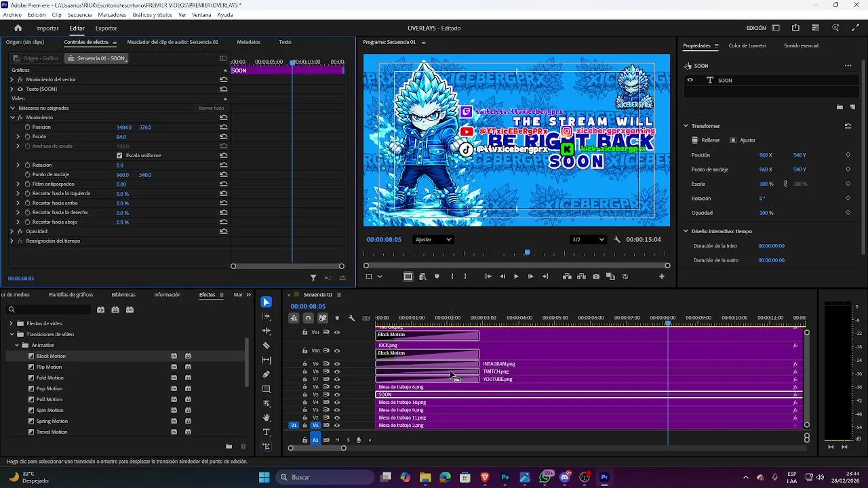The image size is (868, 488).
Task: Click the Ajustar button in Properties
Action: (x=743, y=140)
